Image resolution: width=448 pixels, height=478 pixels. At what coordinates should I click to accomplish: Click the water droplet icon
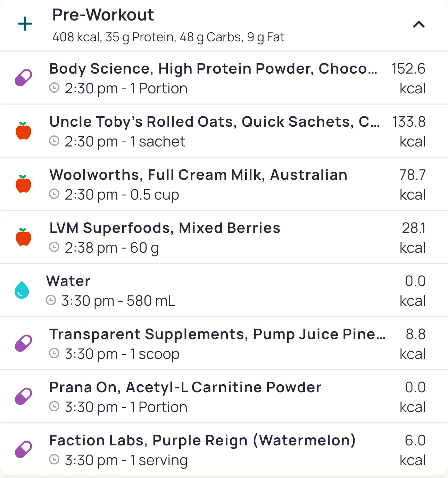[22, 290]
